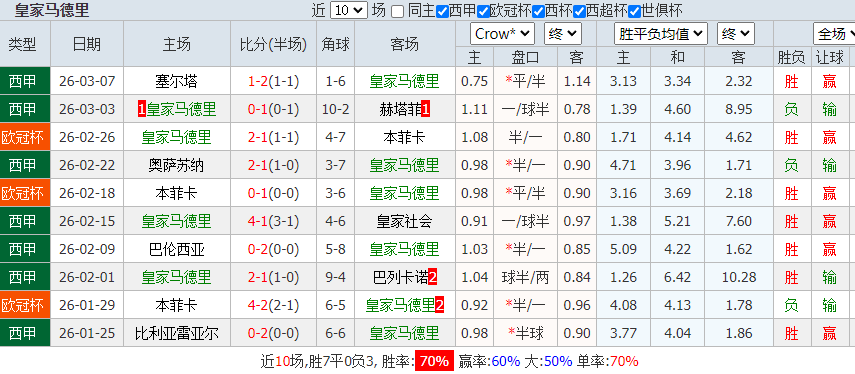Open the 终 dropdown beside Crow*
Viewport: 855px width, 374px height.
tap(563, 34)
